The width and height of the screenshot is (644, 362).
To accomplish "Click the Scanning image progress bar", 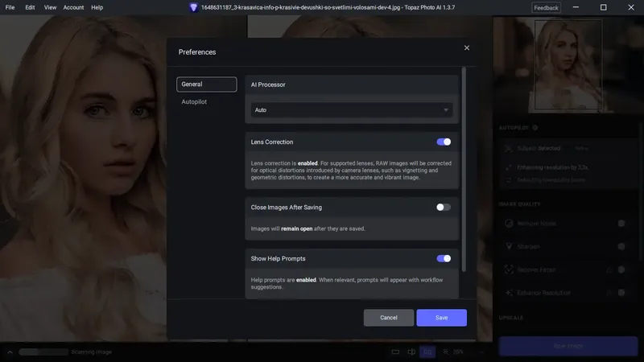I will pyautogui.click(x=43, y=352).
